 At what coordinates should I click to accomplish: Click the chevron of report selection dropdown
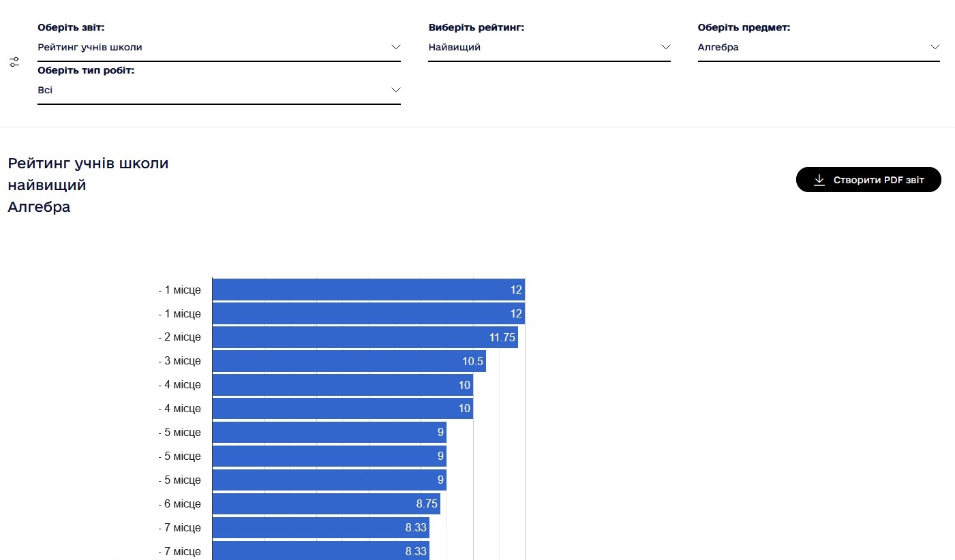coord(395,47)
